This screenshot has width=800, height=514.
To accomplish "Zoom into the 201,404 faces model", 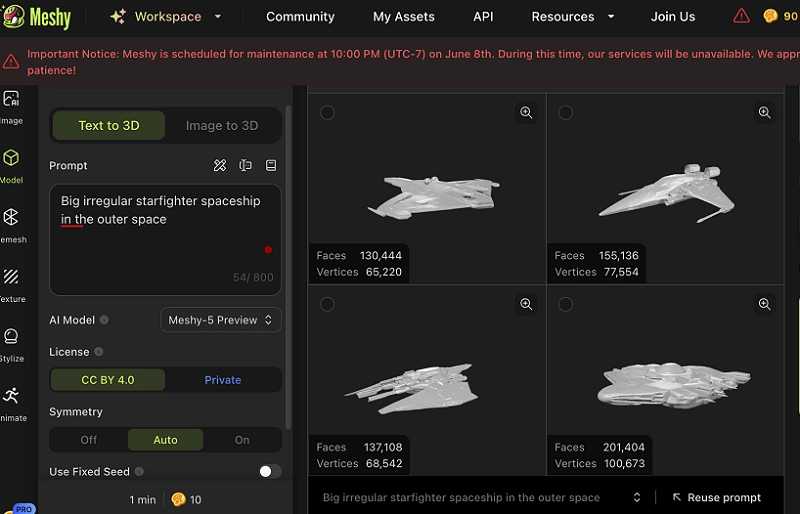I will click(764, 304).
